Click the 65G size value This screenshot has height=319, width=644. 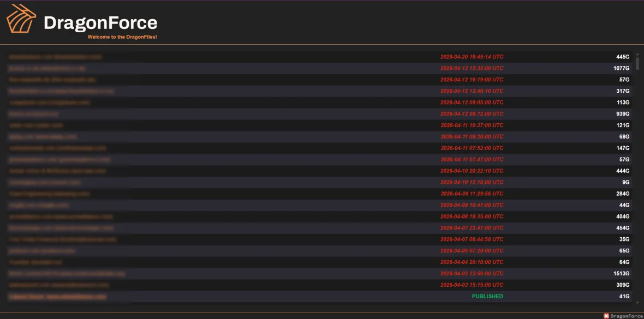pos(624,250)
